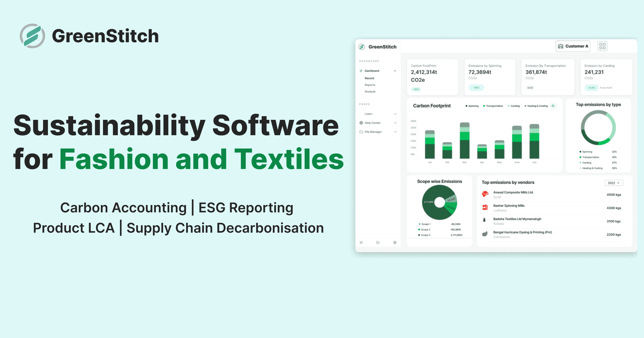This screenshot has width=644, height=338.
Task: Open Reports in sidebar menu
Action: [x=370, y=85]
